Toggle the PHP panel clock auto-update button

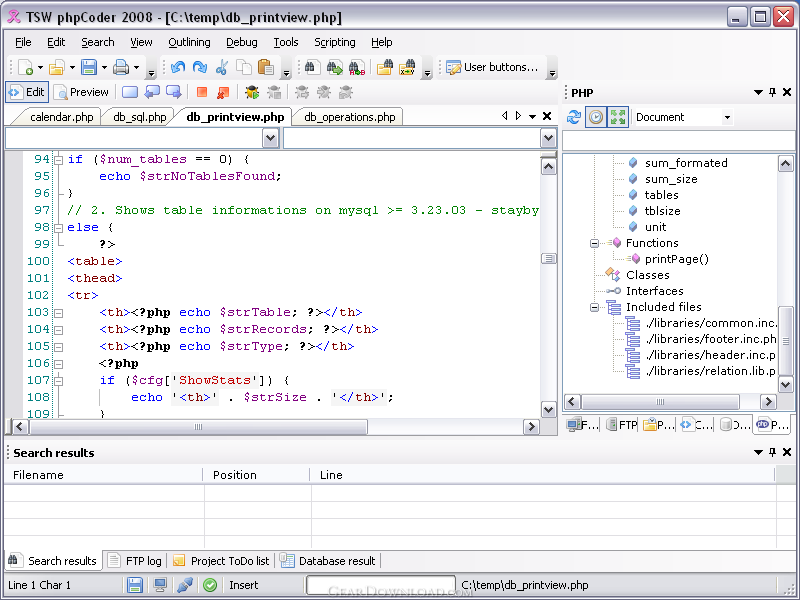tap(595, 117)
